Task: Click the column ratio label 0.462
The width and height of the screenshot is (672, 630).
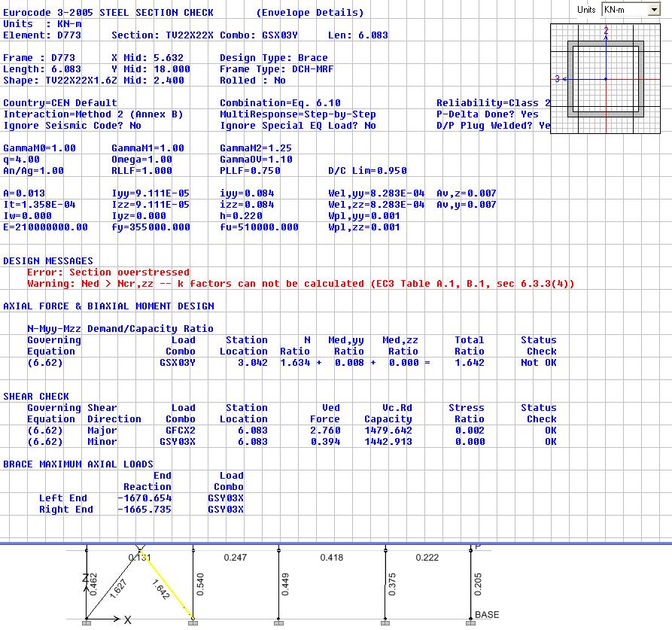Action: coord(93,584)
